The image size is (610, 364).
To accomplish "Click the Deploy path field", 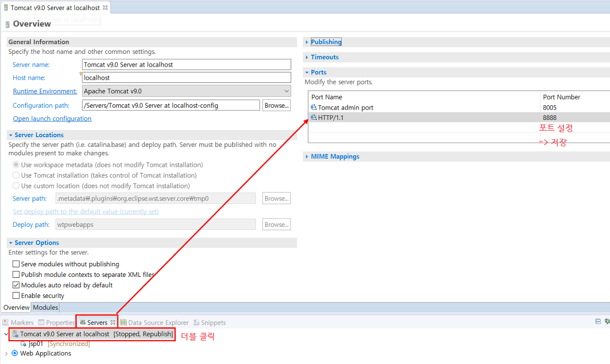I will pos(156,224).
